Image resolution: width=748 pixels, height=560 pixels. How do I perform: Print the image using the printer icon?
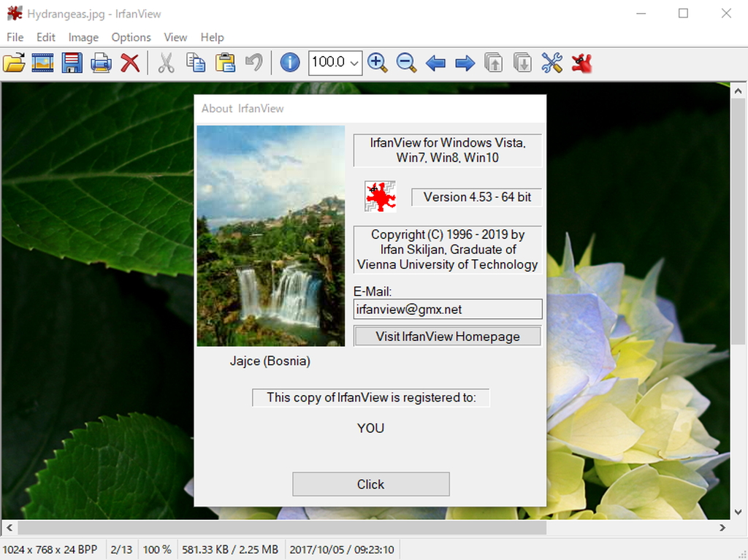click(x=101, y=63)
